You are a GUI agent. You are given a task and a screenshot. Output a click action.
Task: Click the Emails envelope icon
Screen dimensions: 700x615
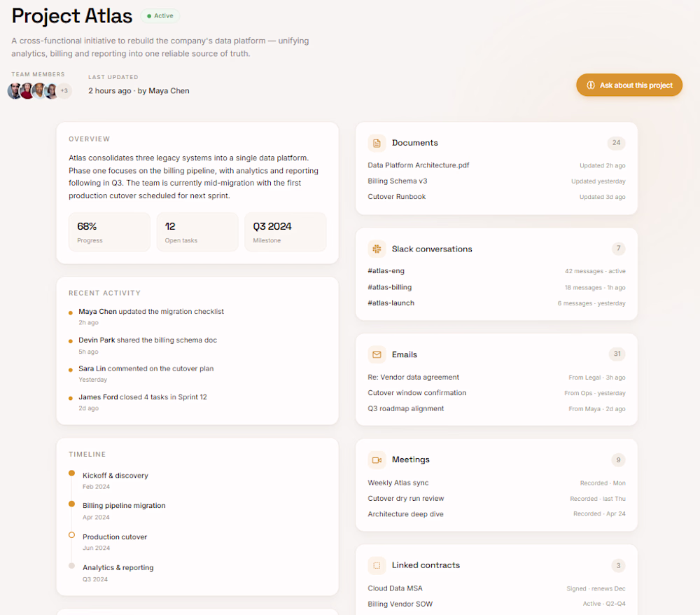coord(377,354)
